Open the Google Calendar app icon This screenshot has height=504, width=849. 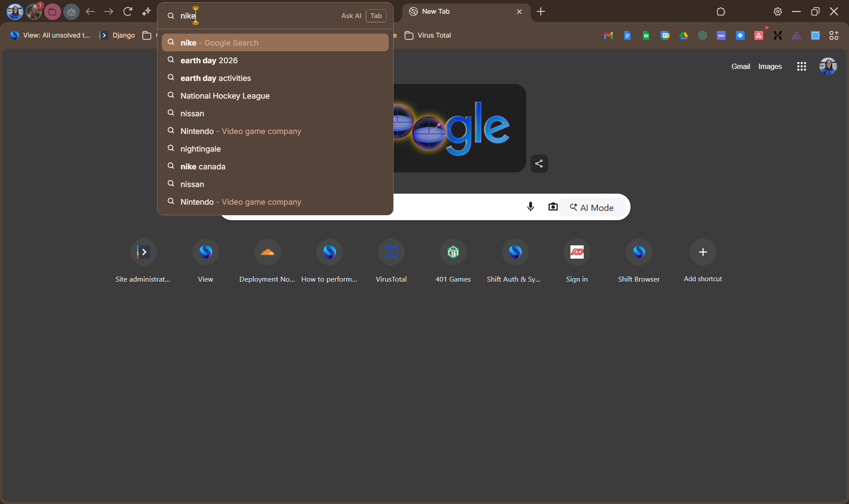665,35
